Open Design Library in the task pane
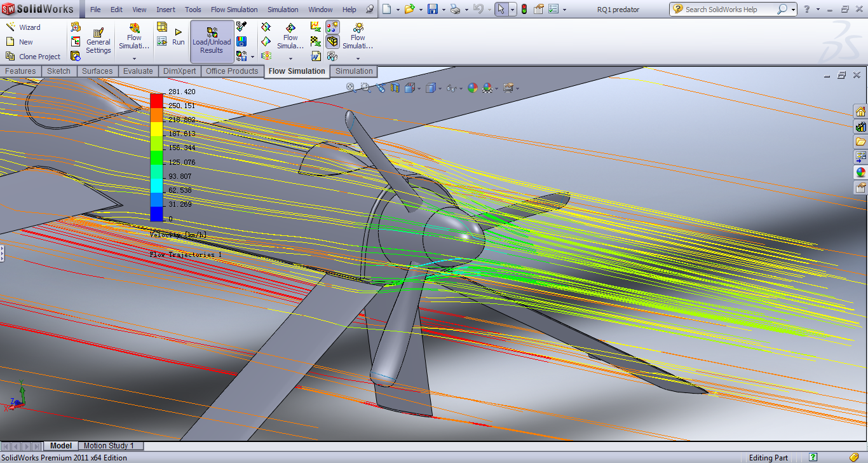The width and height of the screenshot is (868, 463). 861,127
